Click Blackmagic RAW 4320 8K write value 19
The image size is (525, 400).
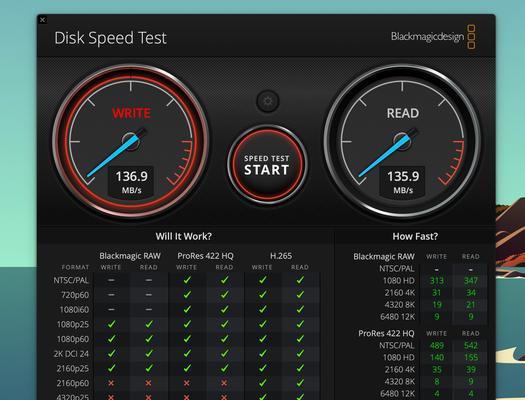coord(437,305)
